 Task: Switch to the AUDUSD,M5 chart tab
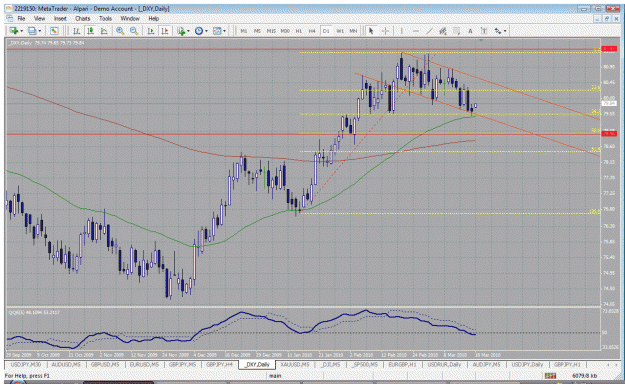[x=66, y=364]
